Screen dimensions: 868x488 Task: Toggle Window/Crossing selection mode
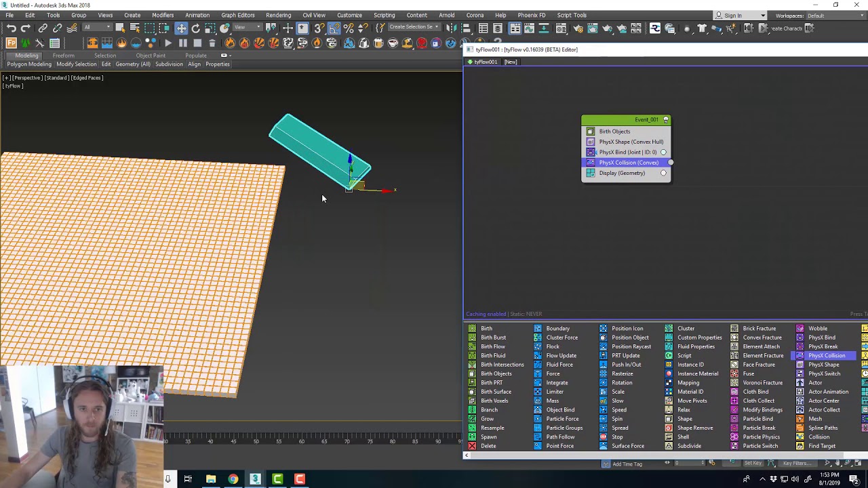(163, 28)
